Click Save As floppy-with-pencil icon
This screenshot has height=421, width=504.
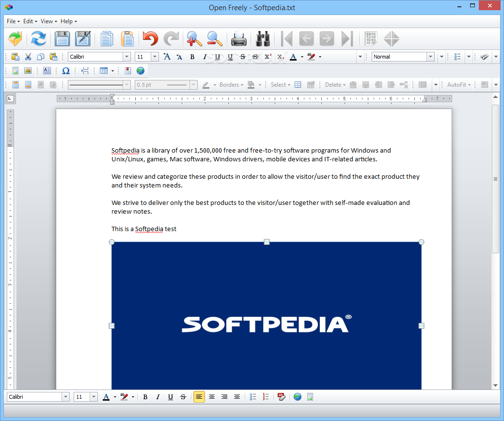(83, 39)
